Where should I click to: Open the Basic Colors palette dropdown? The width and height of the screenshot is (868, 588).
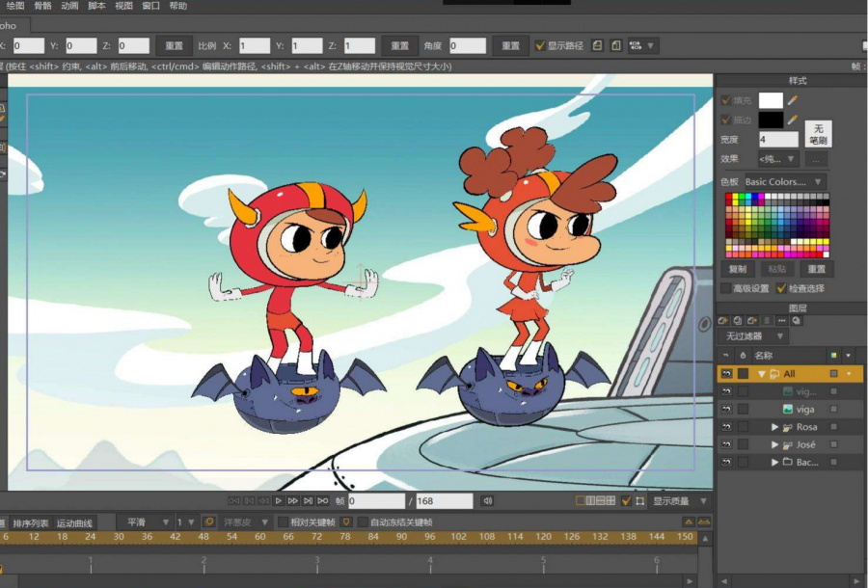tap(784, 181)
